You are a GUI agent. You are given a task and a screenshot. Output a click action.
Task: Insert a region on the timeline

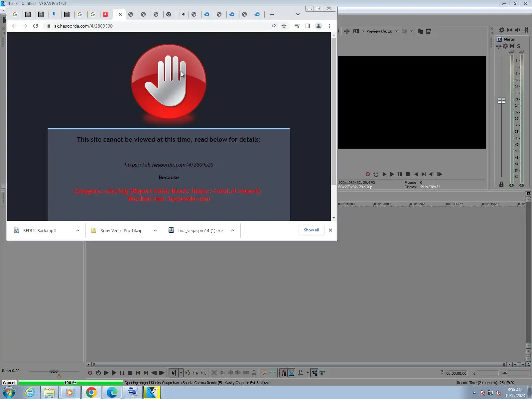pyautogui.click(x=273, y=373)
